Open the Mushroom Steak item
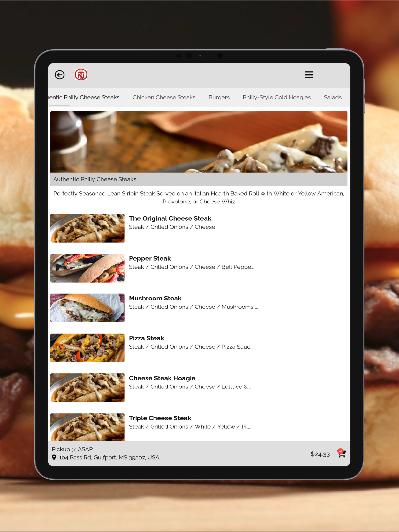 pos(199,308)
